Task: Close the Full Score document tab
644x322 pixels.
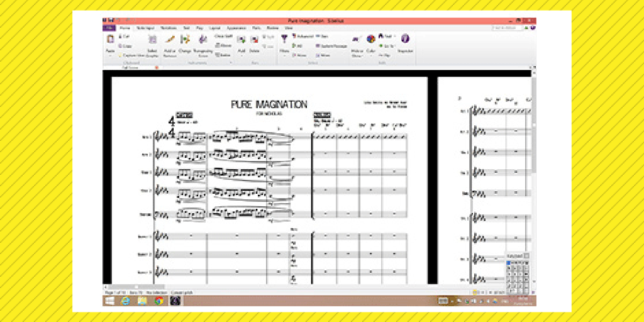Action: (156, 67)
